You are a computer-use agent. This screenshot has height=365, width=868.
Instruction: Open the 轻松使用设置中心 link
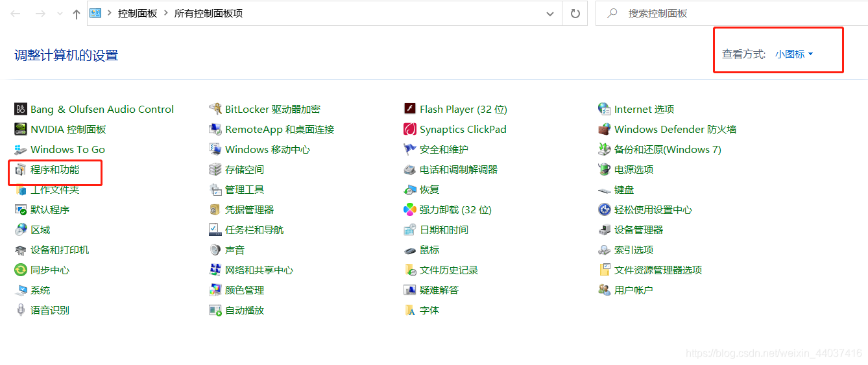click(653, 209)
